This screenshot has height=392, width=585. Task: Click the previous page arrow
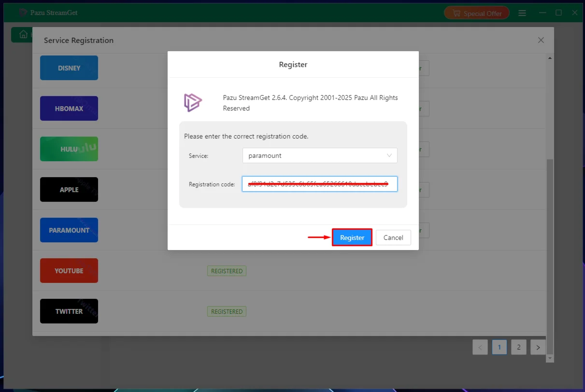(x=480, y=347)
